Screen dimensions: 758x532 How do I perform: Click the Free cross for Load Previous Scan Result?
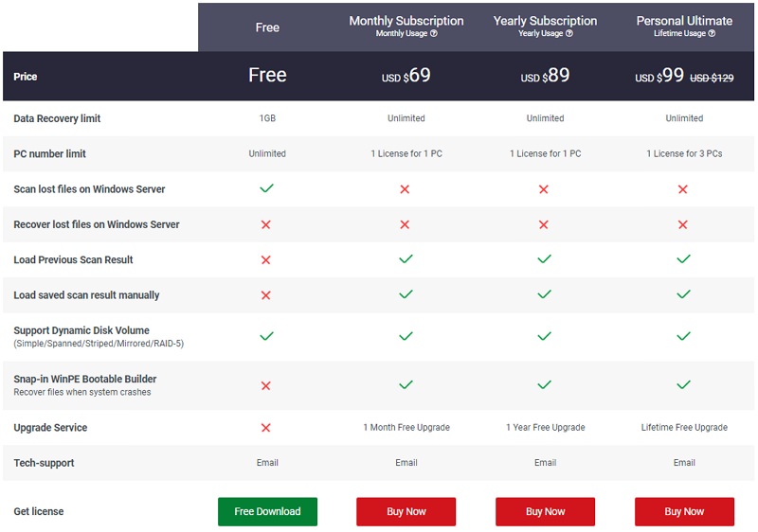(x=266, y=259)
